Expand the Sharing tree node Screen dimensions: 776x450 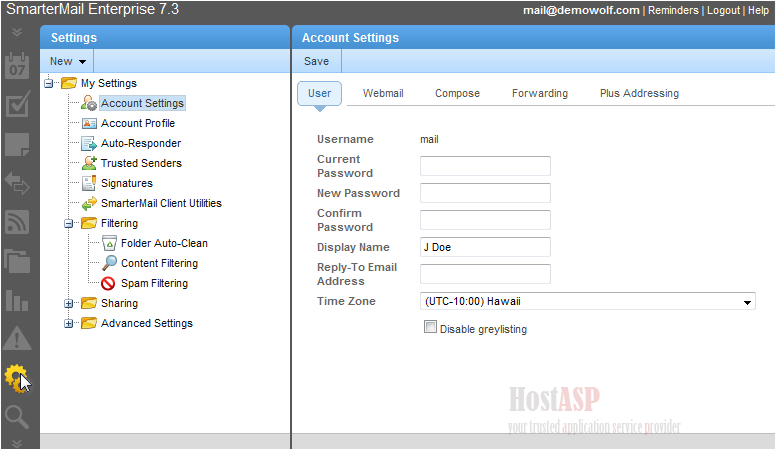tap(68, 303)
